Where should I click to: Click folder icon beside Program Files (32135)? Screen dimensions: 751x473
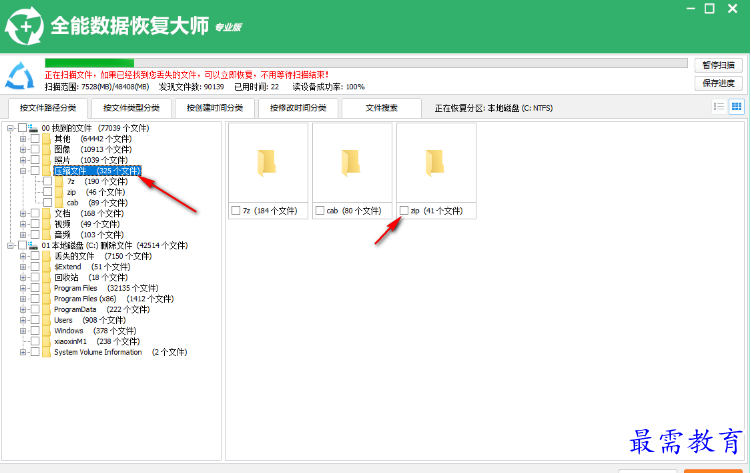point(46,288)
